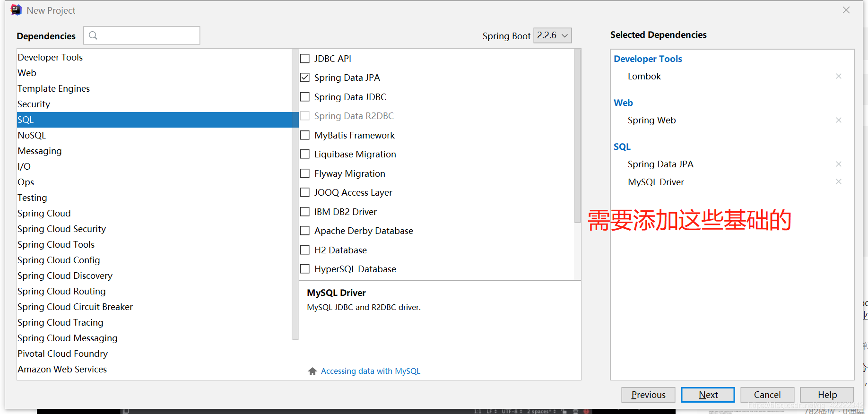
Task: Select the JOOQ Access Layer checkbox
Action: [305, 192]
